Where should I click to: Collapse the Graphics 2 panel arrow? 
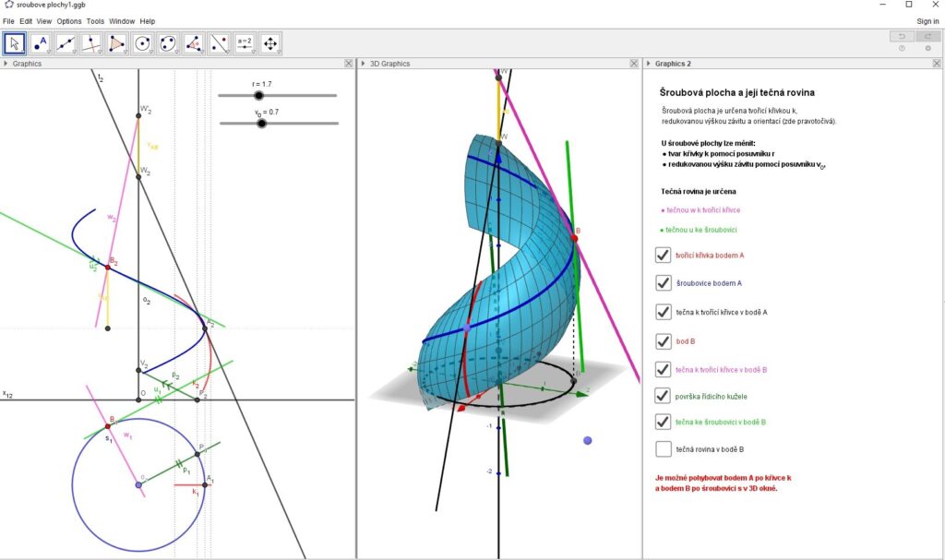tap(648, 64)
